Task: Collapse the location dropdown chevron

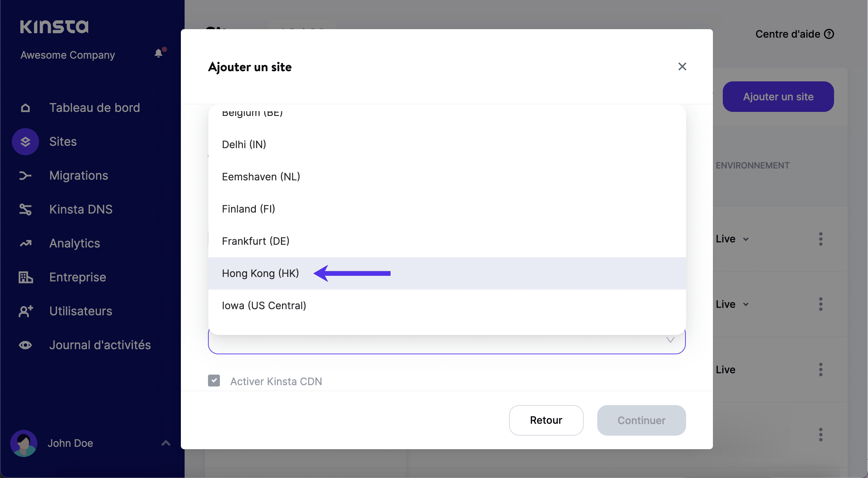Action: (x=670, y=340)
